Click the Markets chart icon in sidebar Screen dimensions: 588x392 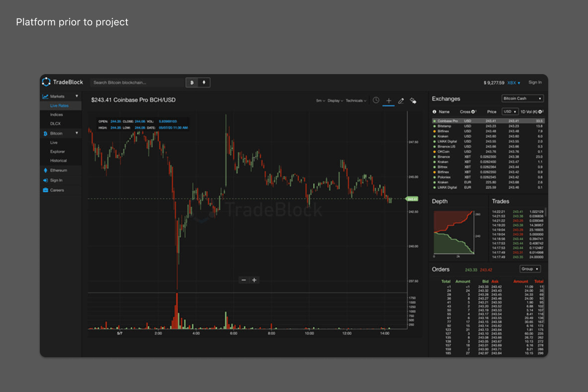pyautogui.click(x=45, y=97)
